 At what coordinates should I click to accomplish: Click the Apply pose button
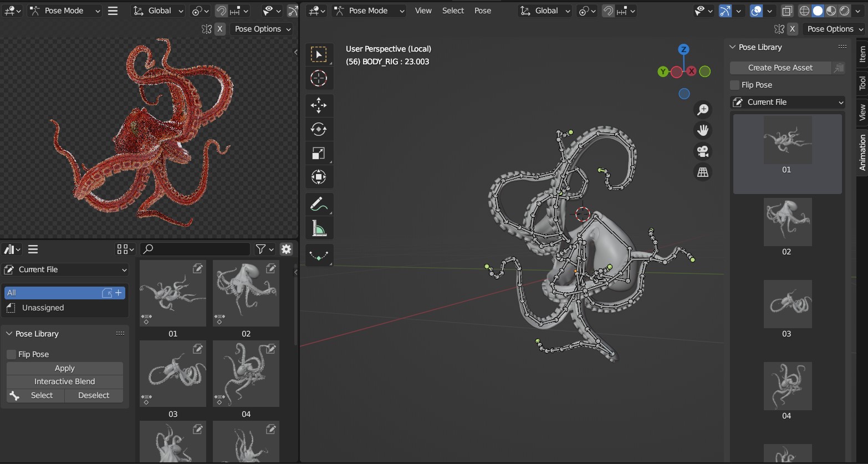[65, 368]
